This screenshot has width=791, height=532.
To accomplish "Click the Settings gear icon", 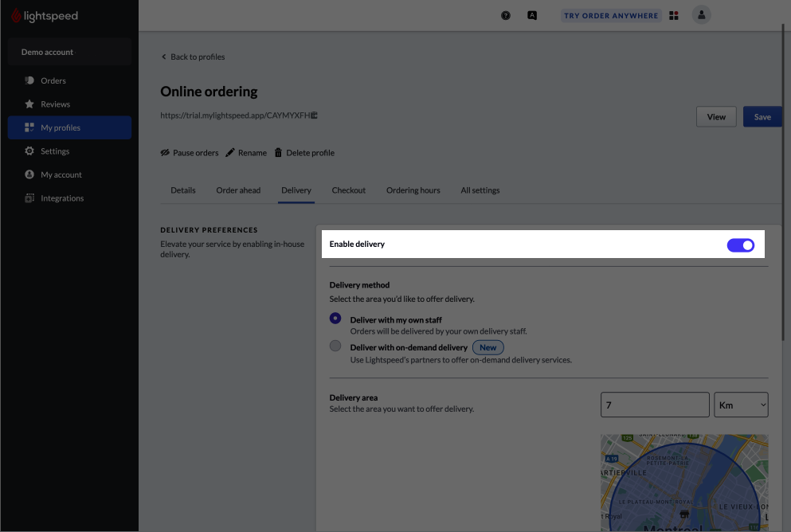I will click(29, 151).
